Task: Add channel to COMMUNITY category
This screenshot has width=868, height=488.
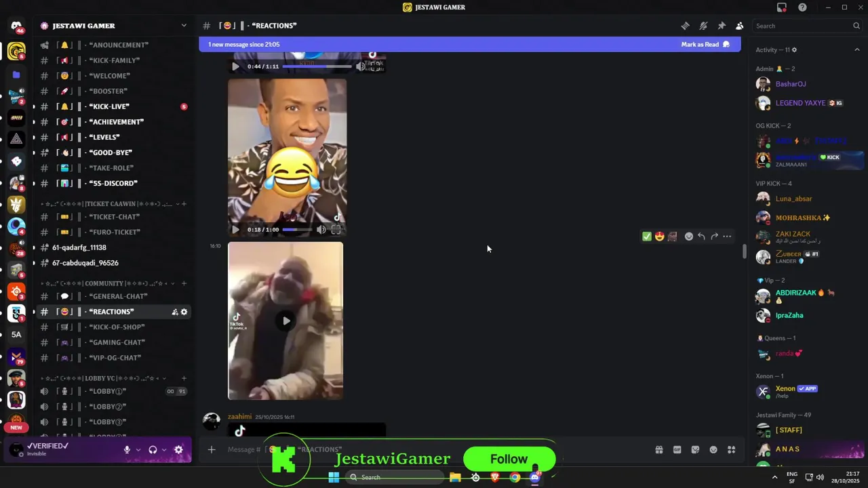Action: (184, 283)
